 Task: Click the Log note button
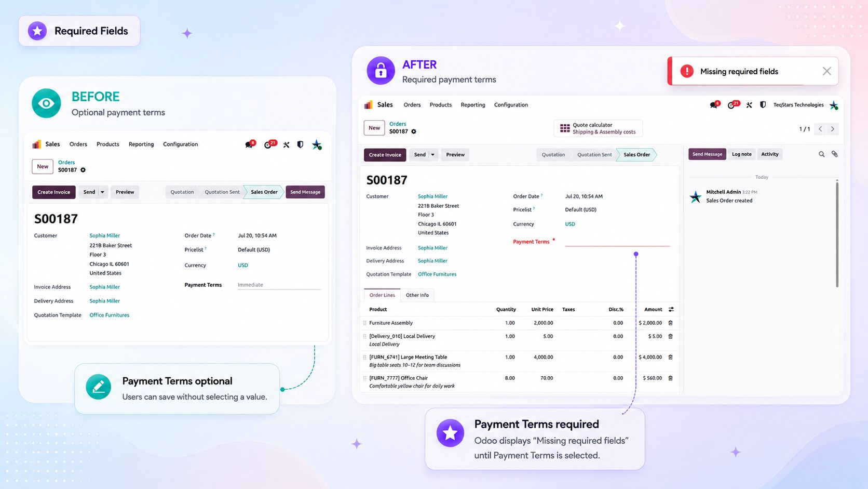(741, 154)
